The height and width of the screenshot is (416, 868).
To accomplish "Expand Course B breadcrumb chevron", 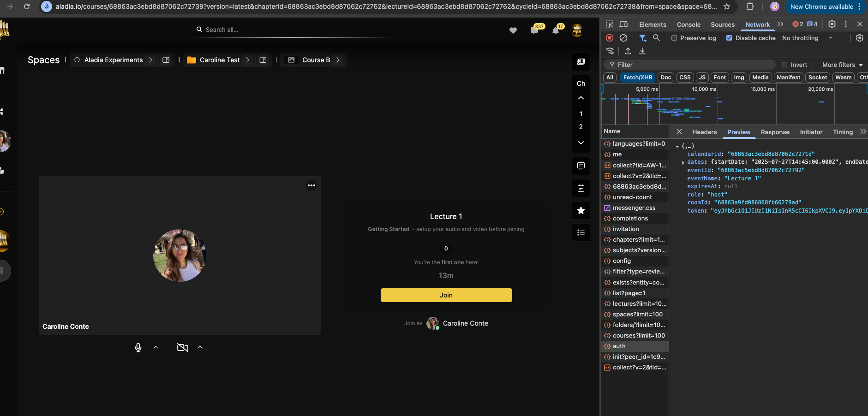I will point(338,60).
